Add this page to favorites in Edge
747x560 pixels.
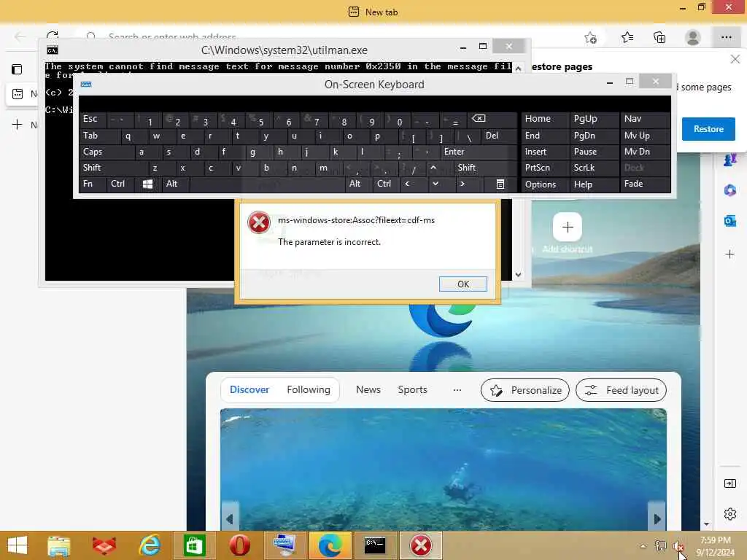591,38
